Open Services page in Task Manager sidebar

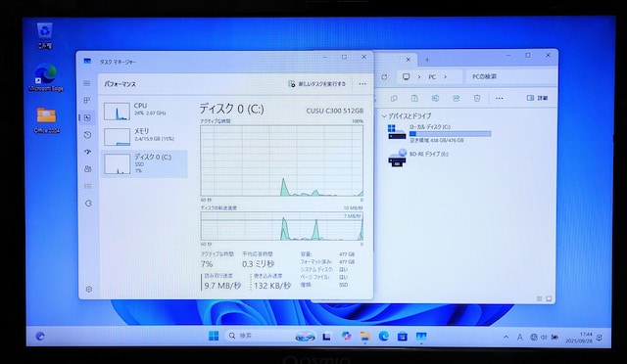click(x=88, y=204)
